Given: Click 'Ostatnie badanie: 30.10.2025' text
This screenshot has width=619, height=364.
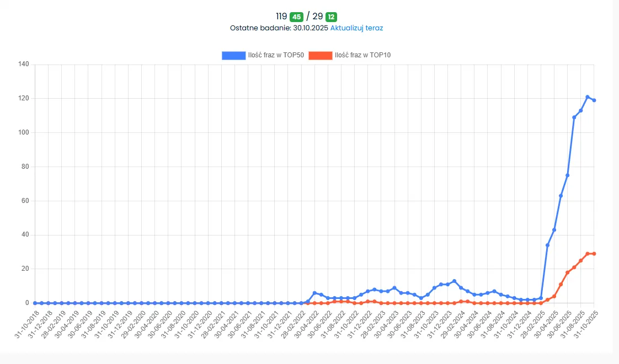Looking at the screenshot, I should pyautogui.click(x=279, y=28).
